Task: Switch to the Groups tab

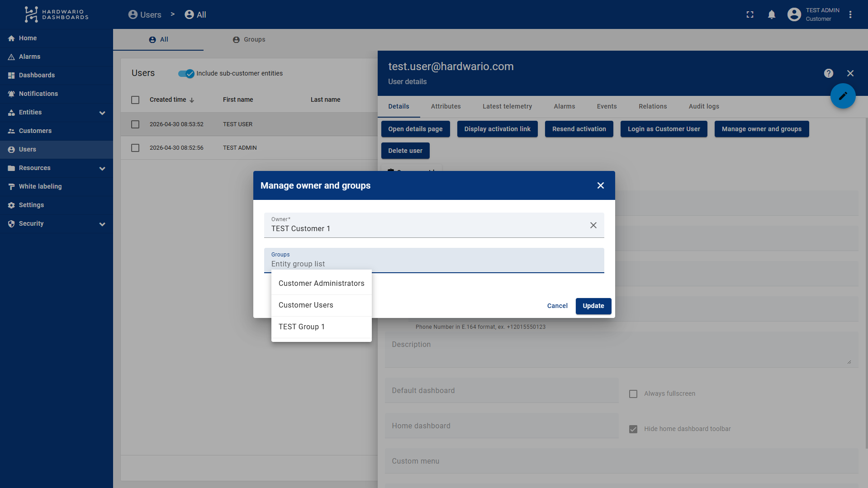Action: tap(249, 40)
